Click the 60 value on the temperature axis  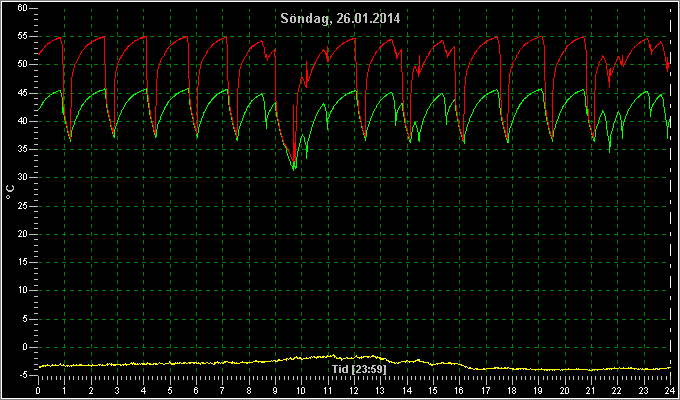point(23,8)
